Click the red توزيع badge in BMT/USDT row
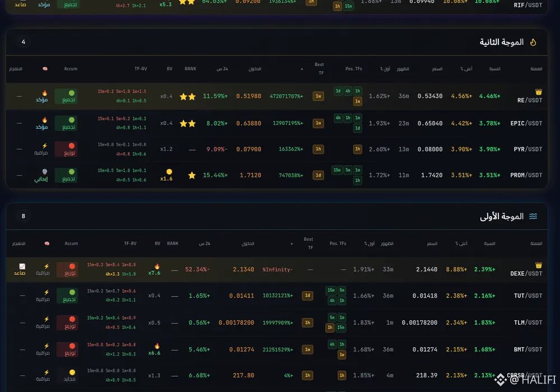This screenshot has width=560, height=392. (x=68, y=349)
